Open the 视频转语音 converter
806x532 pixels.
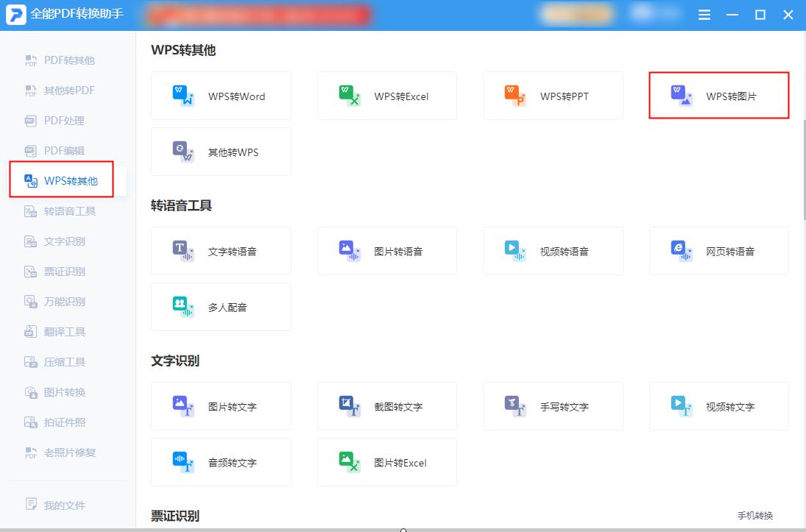(553, 250)
